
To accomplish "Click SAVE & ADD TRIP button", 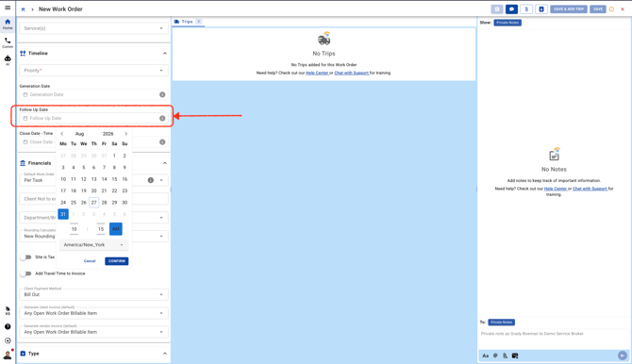I will click(568, 8).
